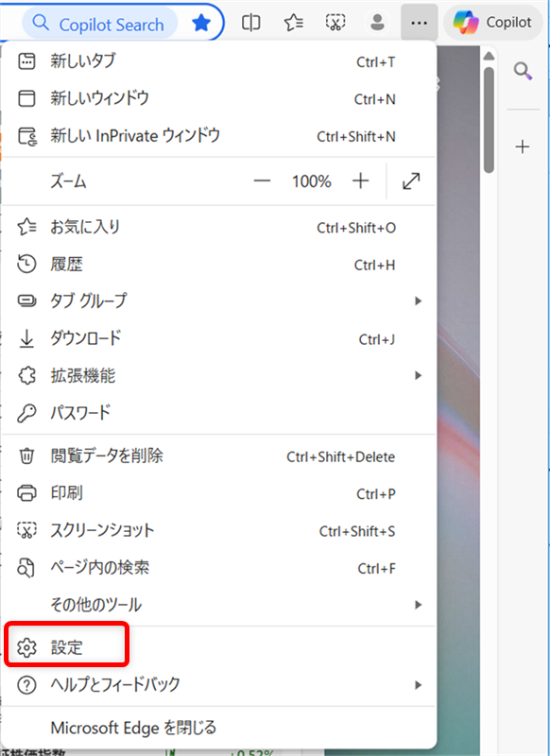The image size is (550, 756).
Task: Select ページ内の検索 menu item
Action: (218, 568)
